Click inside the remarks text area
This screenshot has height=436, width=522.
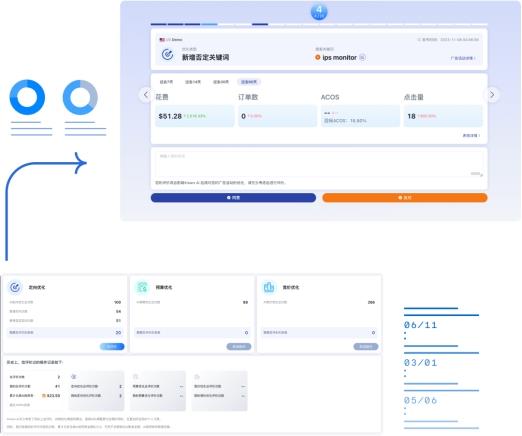[319, 164]
